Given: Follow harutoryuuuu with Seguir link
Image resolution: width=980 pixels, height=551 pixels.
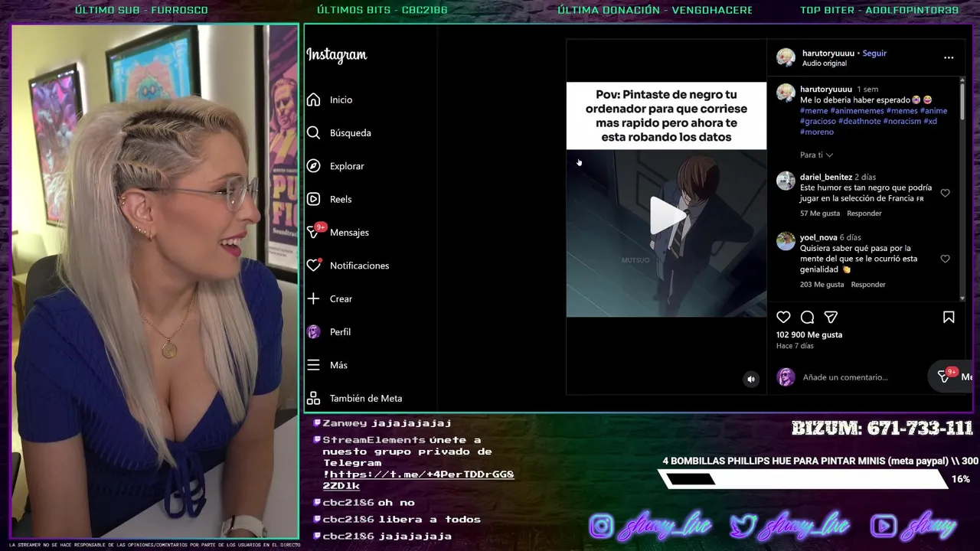Looking at the screenshot, I should coord(874,53).
